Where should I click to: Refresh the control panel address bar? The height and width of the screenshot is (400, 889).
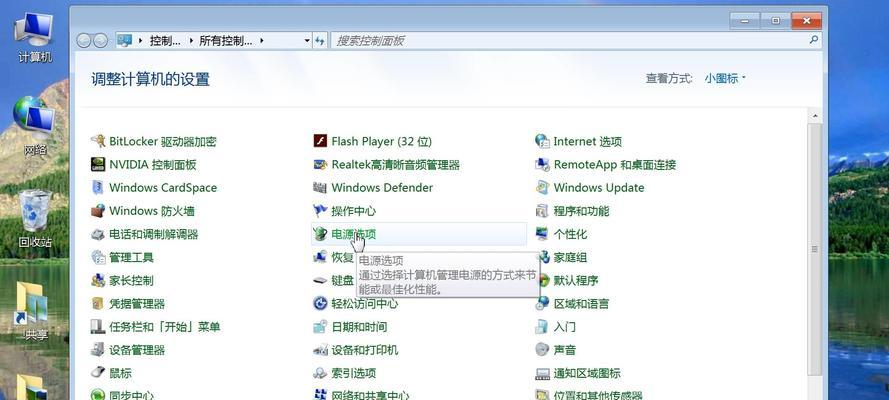[x=320, y=40]
